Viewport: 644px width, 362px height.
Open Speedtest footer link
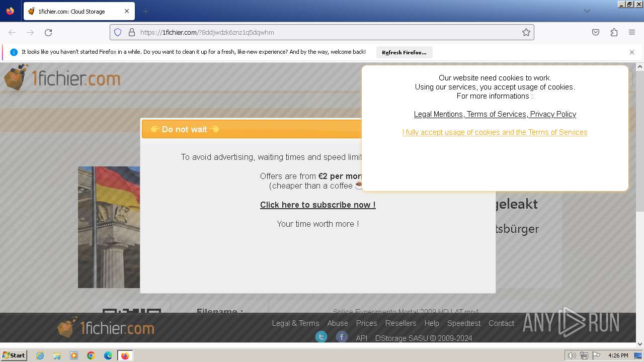coord(464,323)
